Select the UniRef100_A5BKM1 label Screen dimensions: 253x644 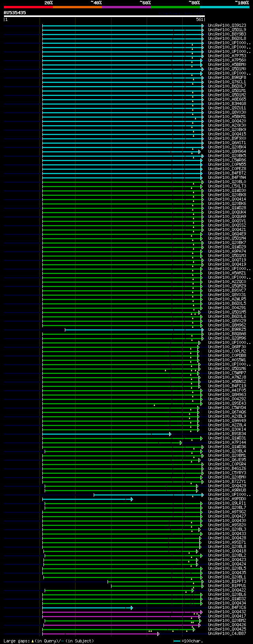click(x=227, y=117)
